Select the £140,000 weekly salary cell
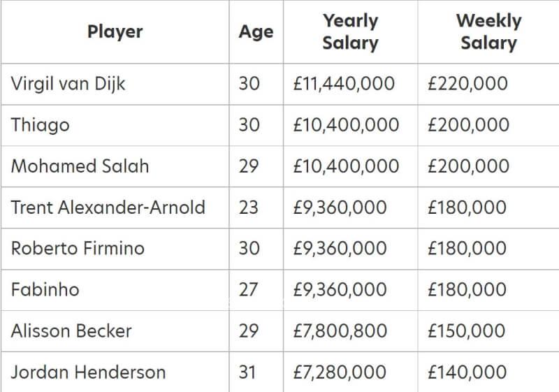559x392 pixels. tap(467, 372)
